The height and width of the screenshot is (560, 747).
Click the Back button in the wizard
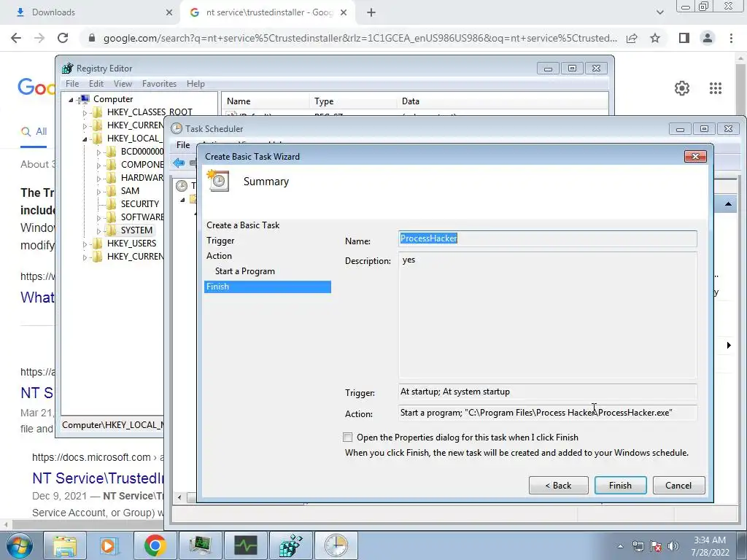coord(558,485)
